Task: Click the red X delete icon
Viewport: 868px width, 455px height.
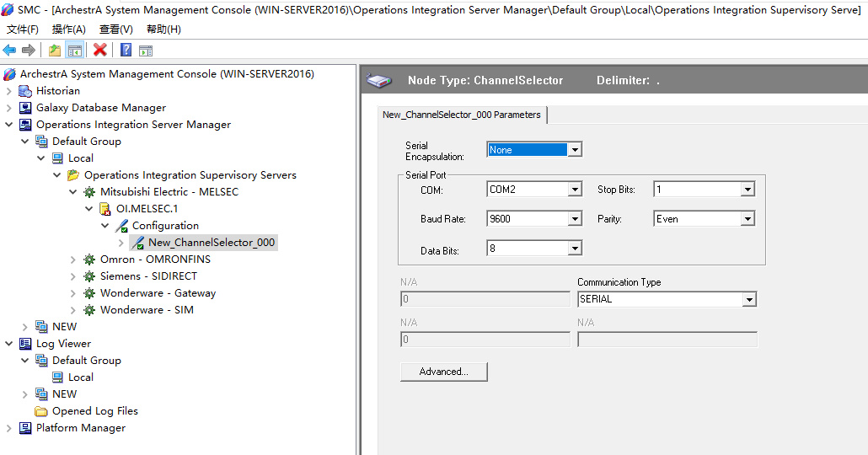Action: (99, 51)
